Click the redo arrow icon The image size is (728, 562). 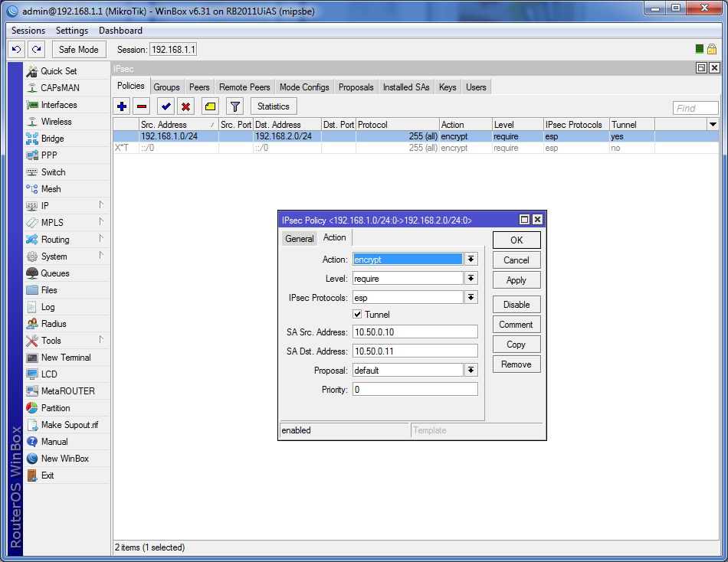[36, 49]
